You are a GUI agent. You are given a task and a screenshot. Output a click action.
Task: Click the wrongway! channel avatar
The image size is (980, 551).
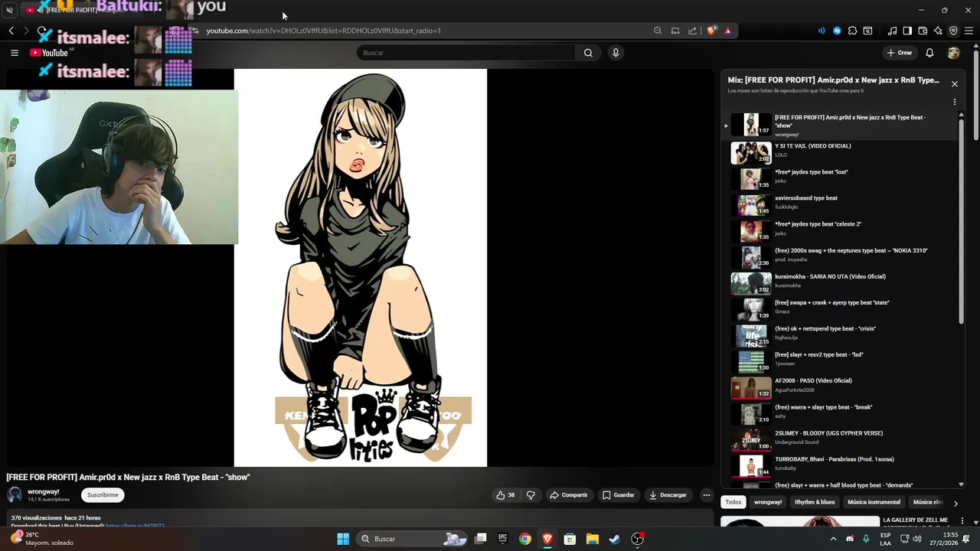tap(15, 495)
